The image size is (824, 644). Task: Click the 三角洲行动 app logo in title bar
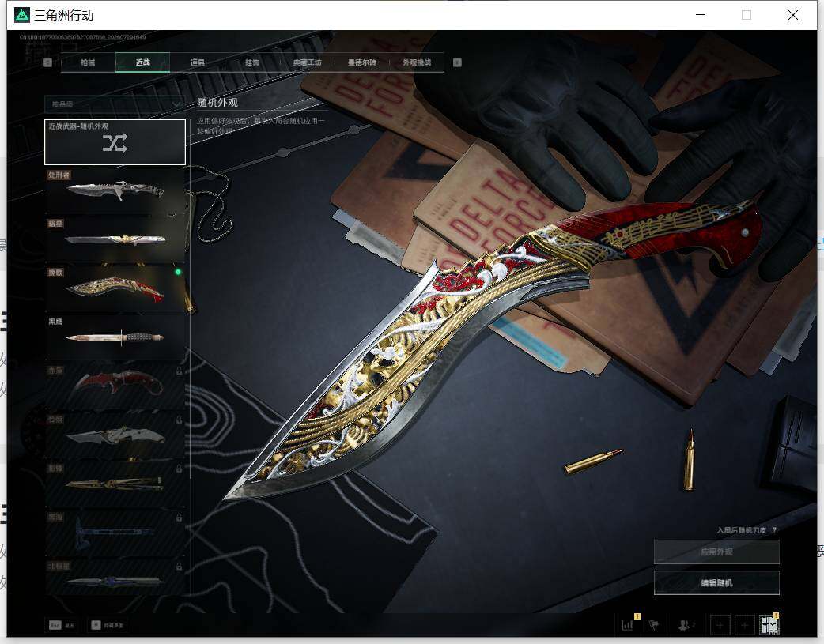(22, 15)
